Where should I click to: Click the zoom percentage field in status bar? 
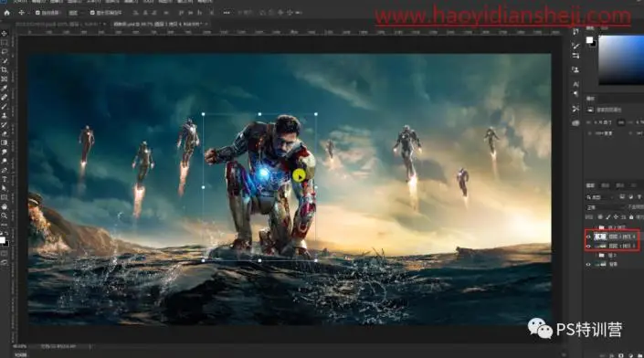pos(19,346)
